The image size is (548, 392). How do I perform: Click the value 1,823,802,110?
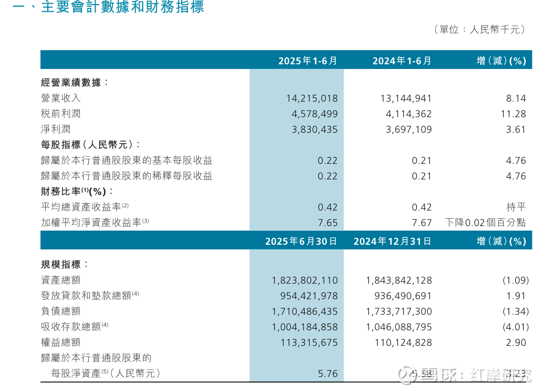pos(305,281)
